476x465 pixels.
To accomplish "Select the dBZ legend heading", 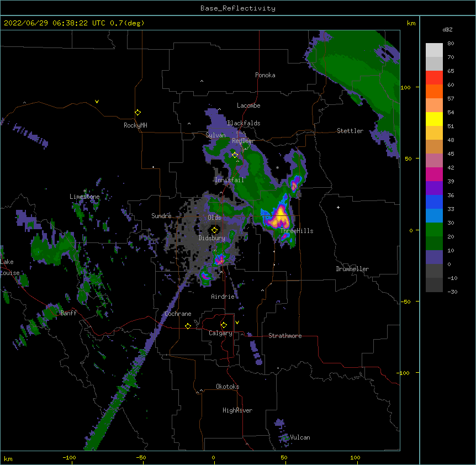I will [447, 29].
